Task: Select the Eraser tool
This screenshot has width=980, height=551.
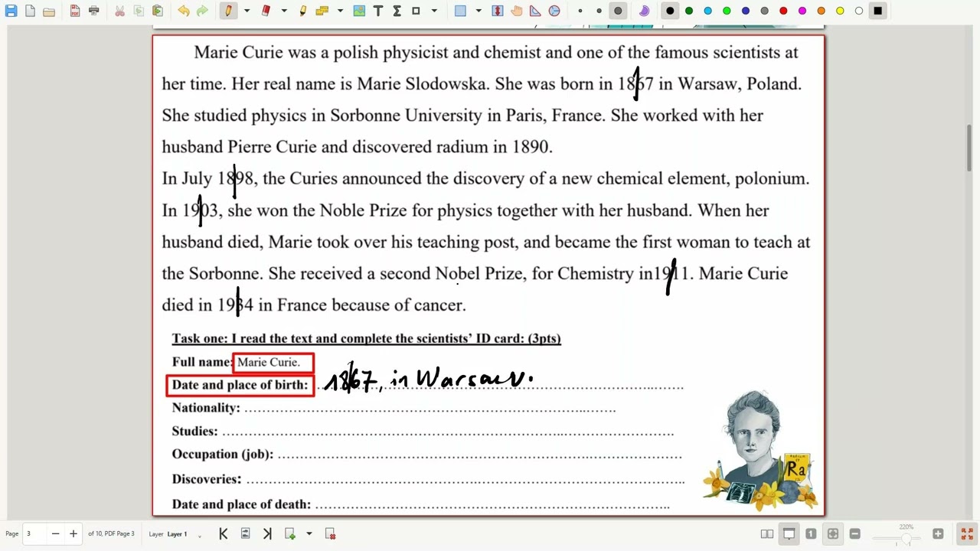Action: pos(266,11)
